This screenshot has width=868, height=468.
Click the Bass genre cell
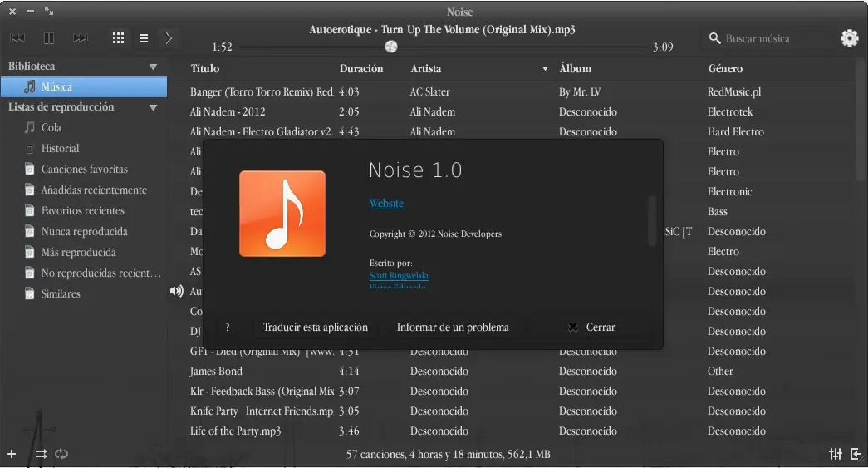(718, 212)
